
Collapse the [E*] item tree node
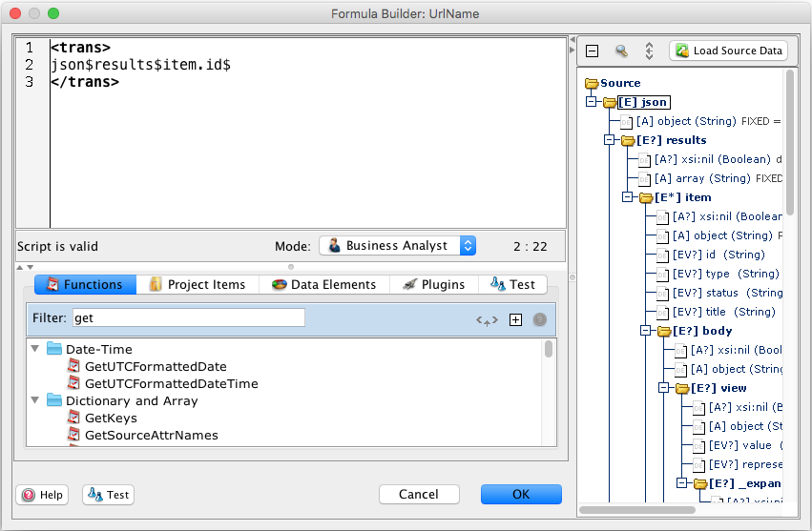628,197
